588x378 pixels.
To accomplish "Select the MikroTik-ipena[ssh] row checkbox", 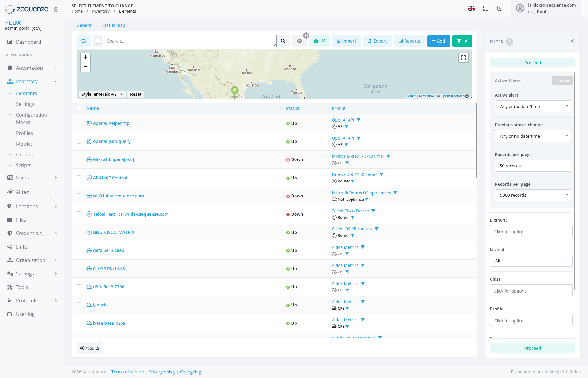I will pos(79,159).
